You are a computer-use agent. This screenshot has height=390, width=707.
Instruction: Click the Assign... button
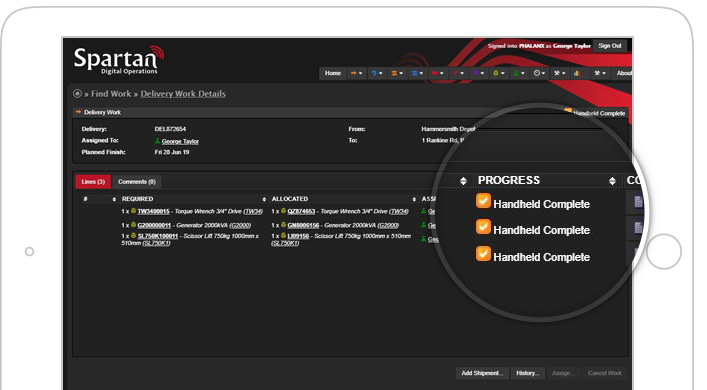(563, 373)
